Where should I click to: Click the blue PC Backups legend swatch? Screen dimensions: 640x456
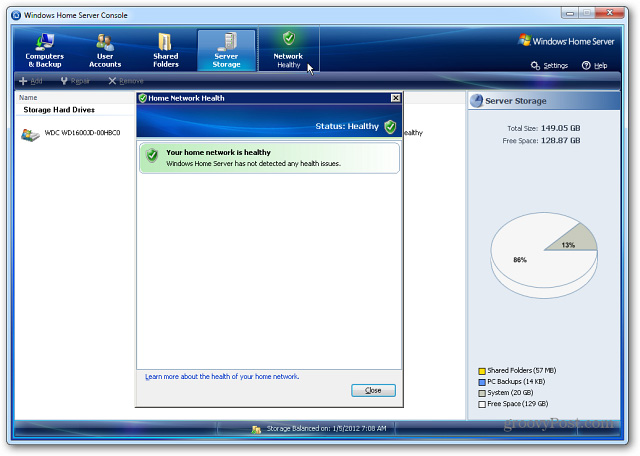[x=482, y=382]
